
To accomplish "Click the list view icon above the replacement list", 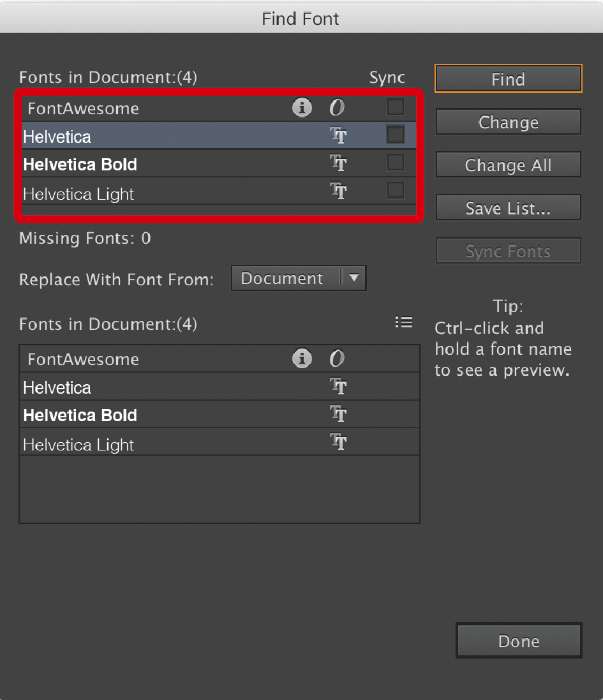I will 403,322.
